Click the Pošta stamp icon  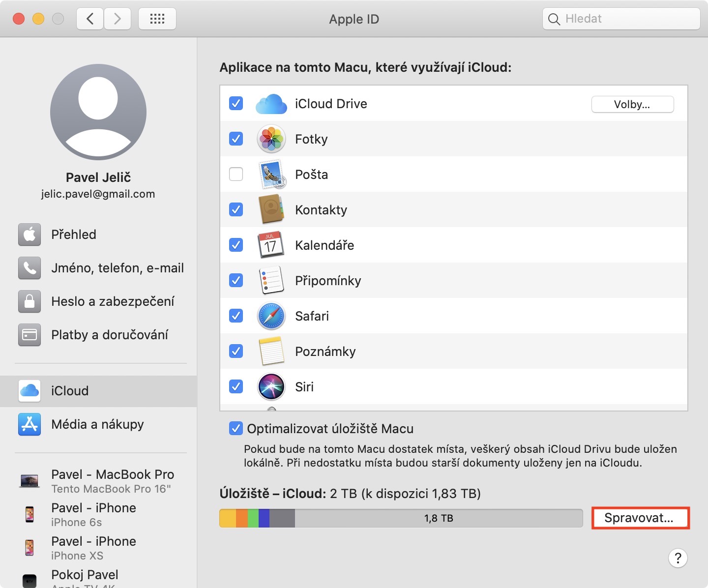point(271,175)
